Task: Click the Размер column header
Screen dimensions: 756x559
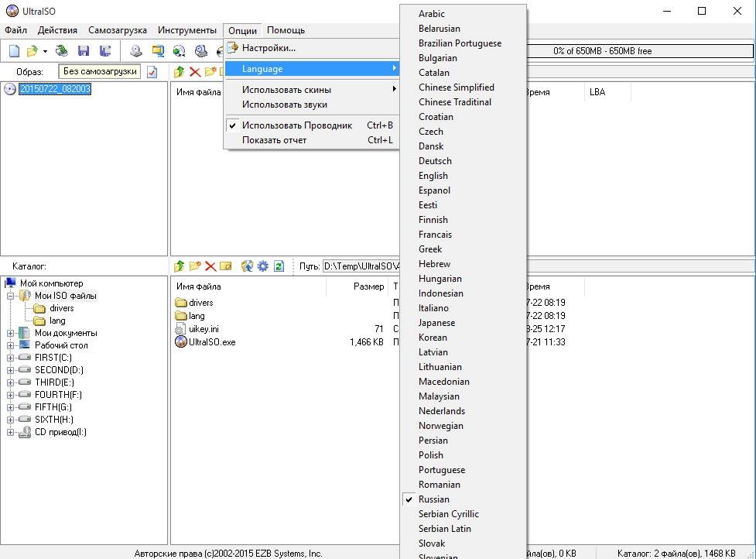Action: [357, 286]
